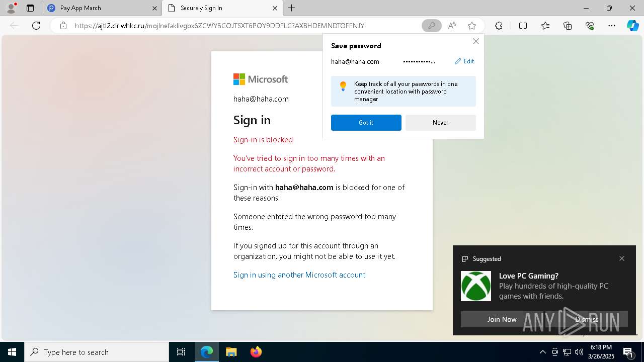Image resolution: width=644 pixels, height=362 pixels.
Task: Open File Explorer from taskbar
Action: coord(231,352)
